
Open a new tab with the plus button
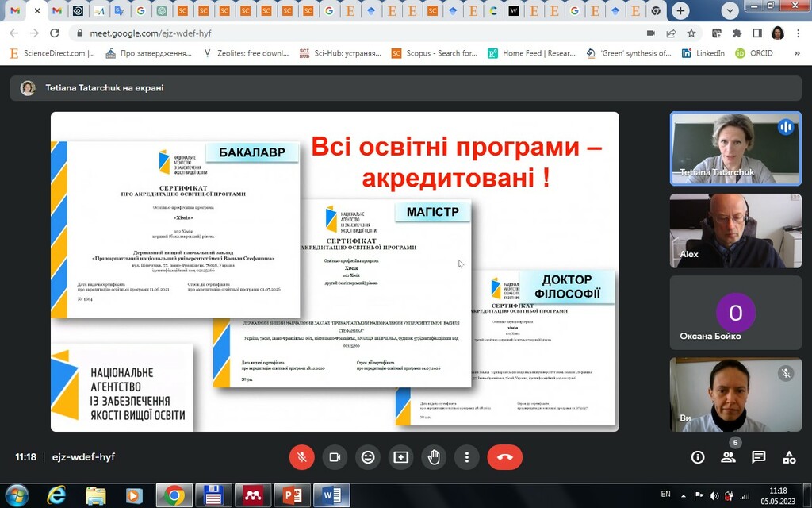[x=680, y=11]
